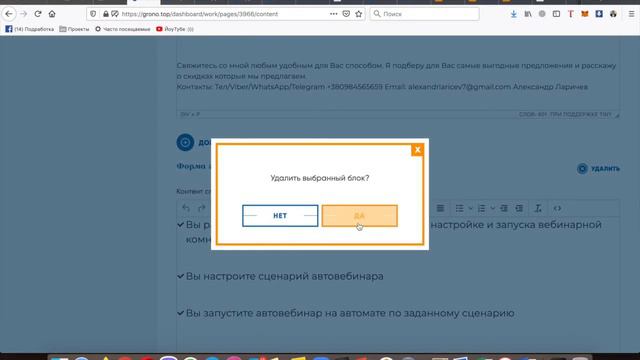Cancel deletion with the НЕТ button
The image size is (640, 360).
tap(280, 216)
